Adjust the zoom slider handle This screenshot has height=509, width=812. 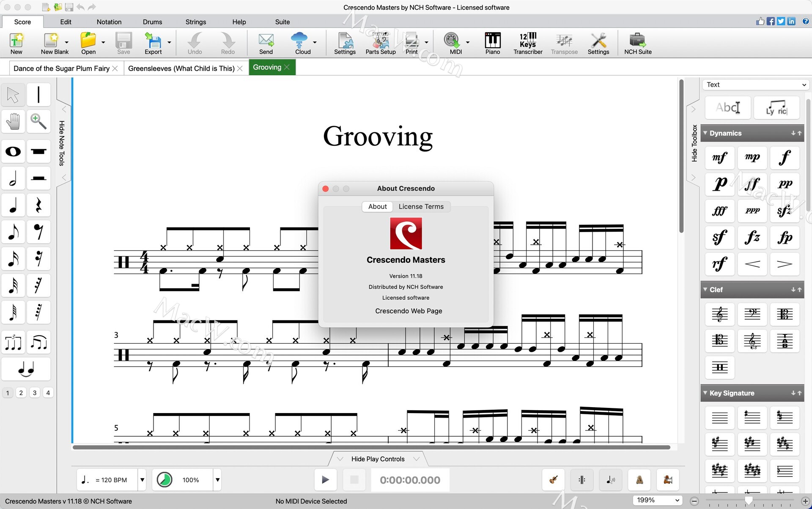pyautogui.click(x=749, y=501)
